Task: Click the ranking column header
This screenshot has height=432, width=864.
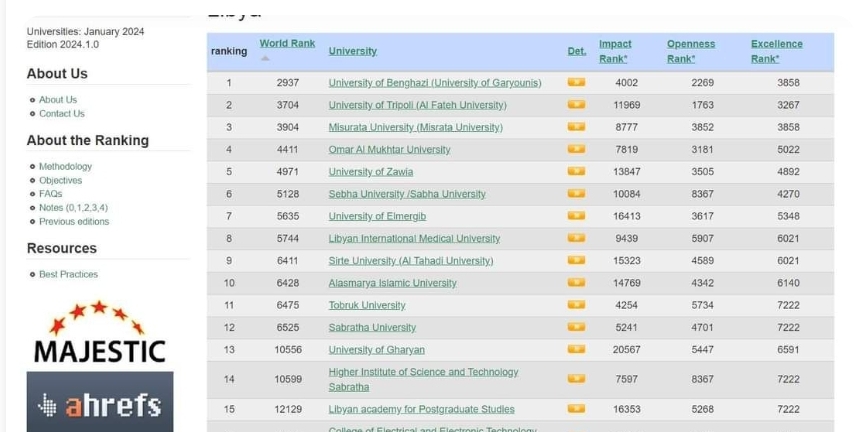Action: click(x=229, y=51)
